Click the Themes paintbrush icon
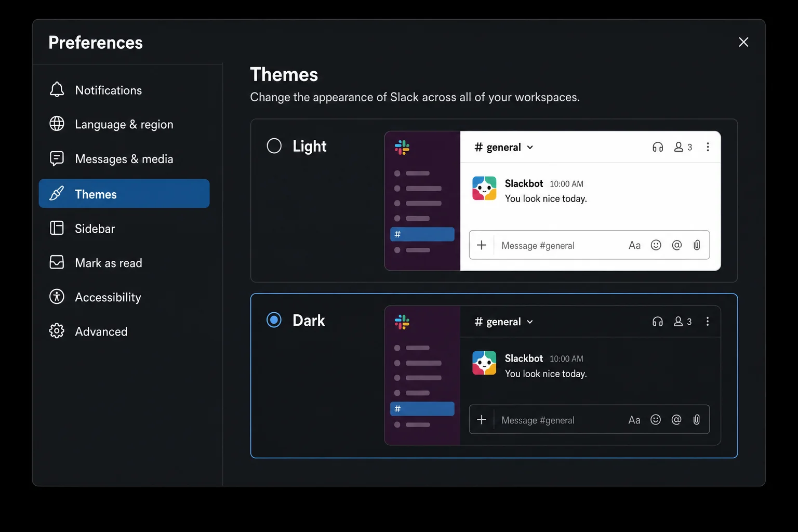The image size is (798, 532). coord(57,193)
